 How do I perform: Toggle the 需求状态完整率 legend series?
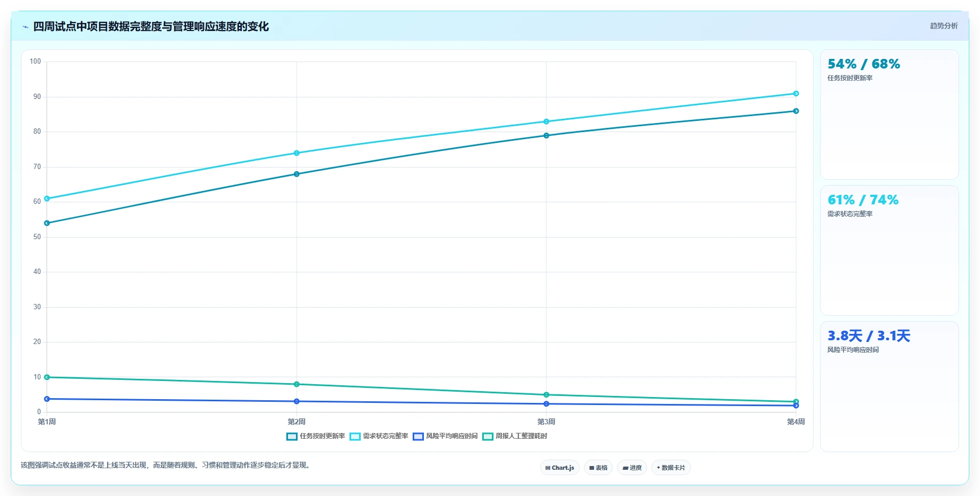click(x=379, y=436)
